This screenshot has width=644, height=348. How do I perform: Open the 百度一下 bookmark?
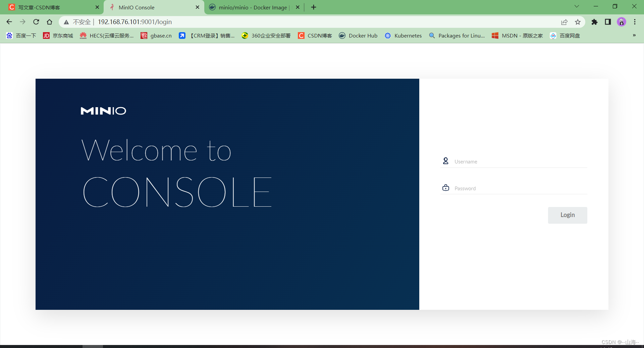point(21,36)
